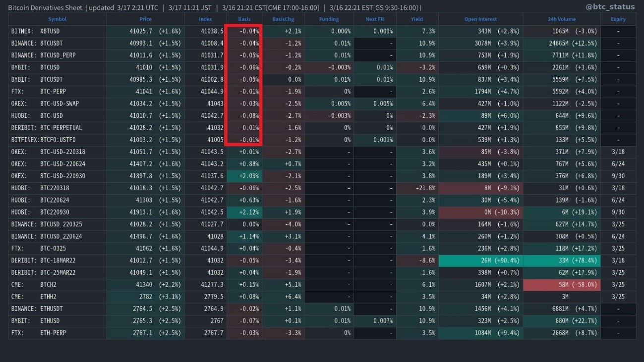Click the Expiry column header
644x362 pixels.
[618, 19]
